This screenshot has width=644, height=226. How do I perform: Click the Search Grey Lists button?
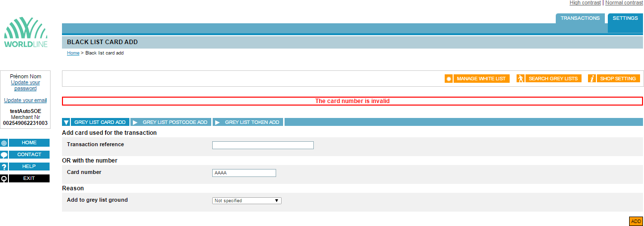pos(553,78)
